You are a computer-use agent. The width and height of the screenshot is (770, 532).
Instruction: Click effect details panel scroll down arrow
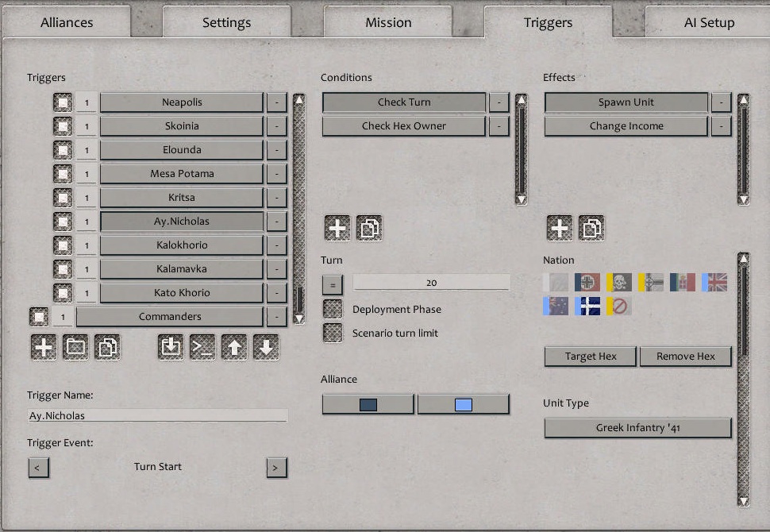pos(744,500)
